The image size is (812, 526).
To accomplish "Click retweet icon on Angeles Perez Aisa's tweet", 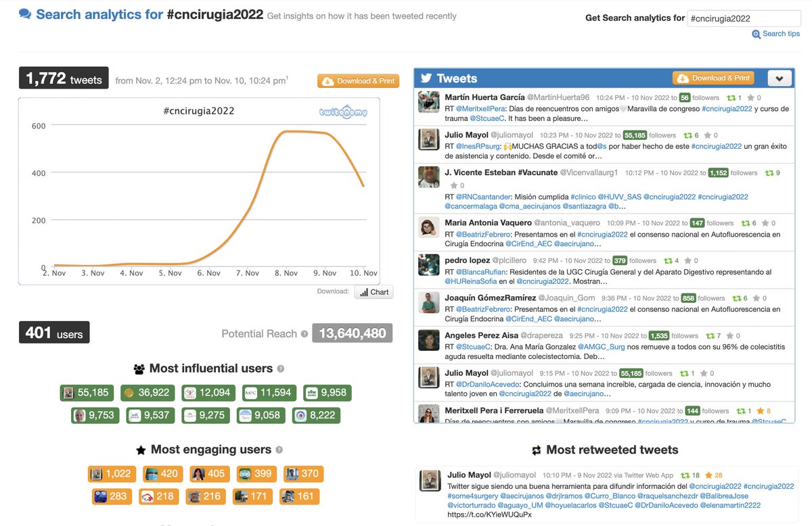I will point(710,335).
